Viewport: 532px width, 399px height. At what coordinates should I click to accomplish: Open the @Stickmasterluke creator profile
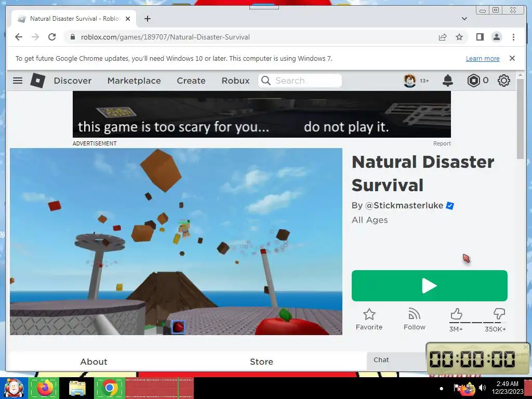pyautogui.click(x=404, y=206)
